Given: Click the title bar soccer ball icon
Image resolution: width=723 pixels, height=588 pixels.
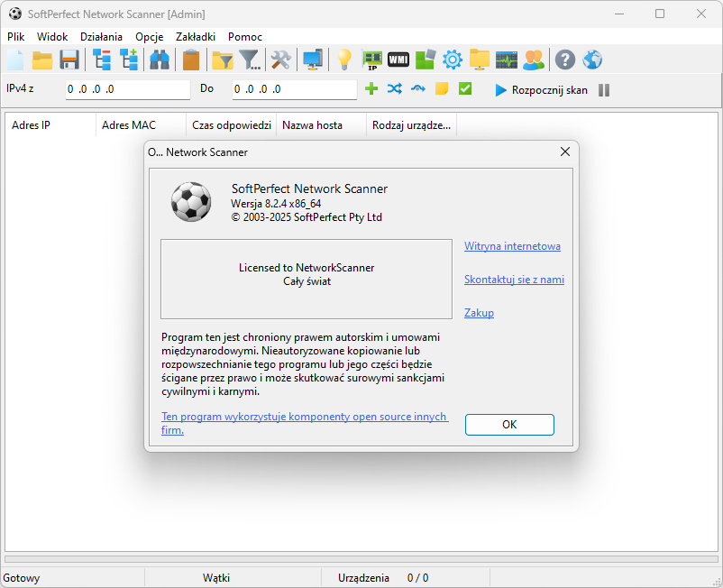Looking at the screenshot, I should pyautogui.click(x=14, y=14).
